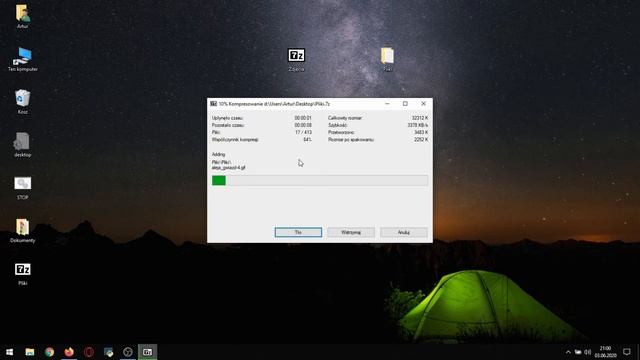
Task: Select the Kosz recycle bin icon
Action: (x=22, y=102)
